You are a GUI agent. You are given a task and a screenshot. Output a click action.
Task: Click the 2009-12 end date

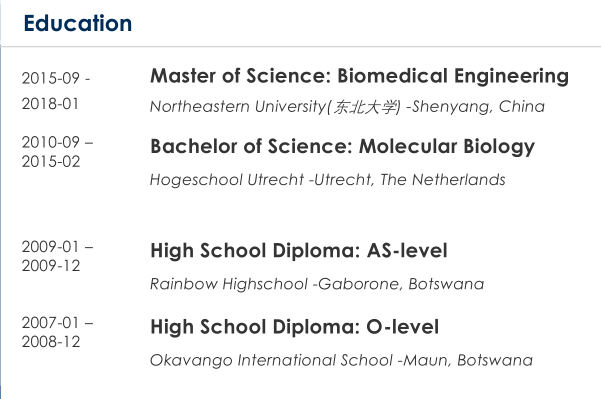(51, 266)
